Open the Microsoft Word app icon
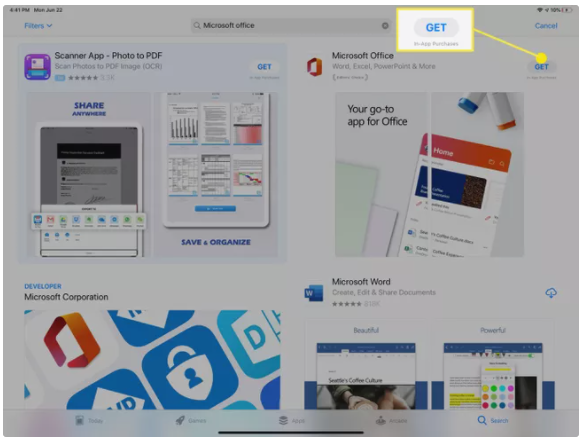The width and height of the screenshot is (582, 438). coord(314,293)
